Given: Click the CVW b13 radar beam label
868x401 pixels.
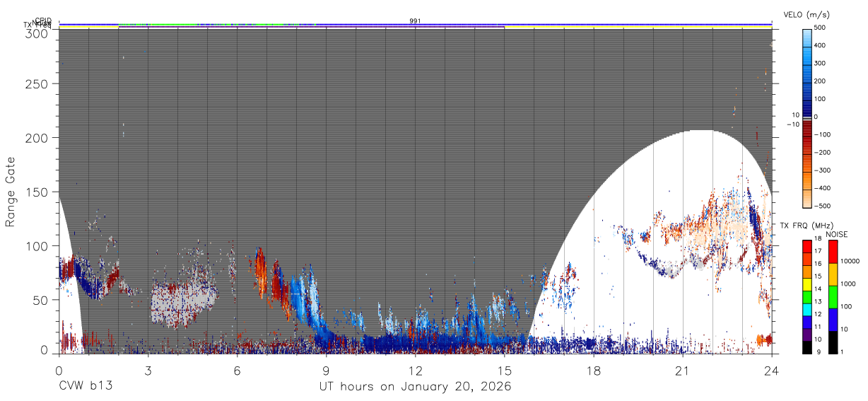Looking at the screenshot, I should [85, 387].
